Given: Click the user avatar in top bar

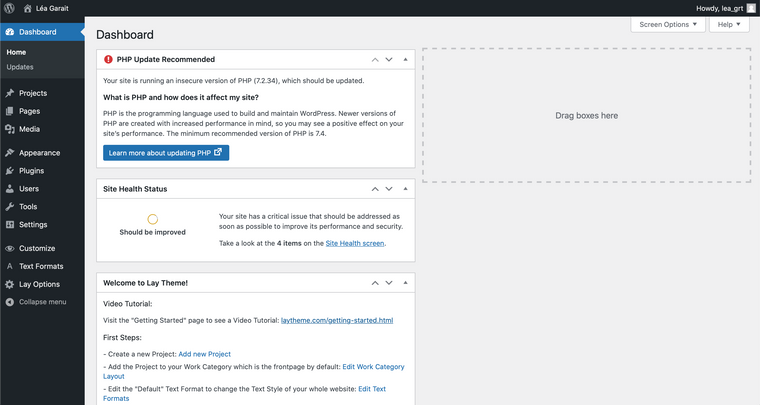Looking at the screenshot, I should (x=751, y=8).
